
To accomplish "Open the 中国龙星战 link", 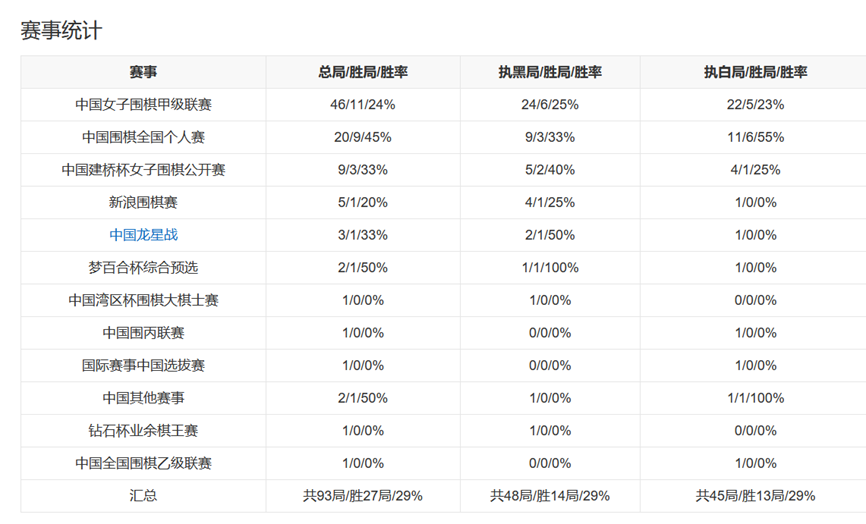I will 143,235.
